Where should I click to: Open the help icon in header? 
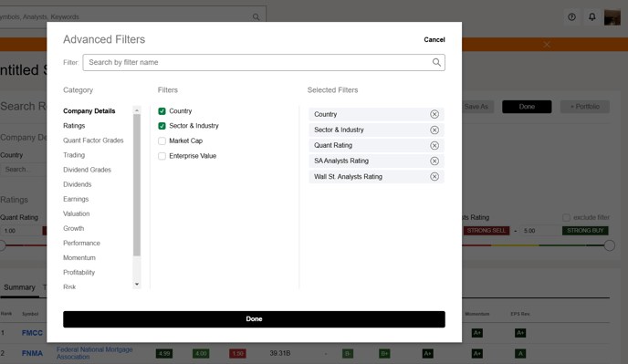[571, 16]
